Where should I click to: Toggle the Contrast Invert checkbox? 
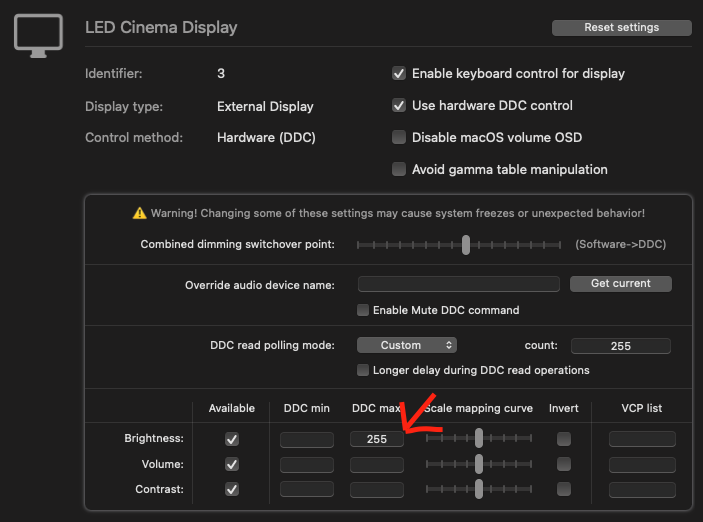tap(564, 489)
